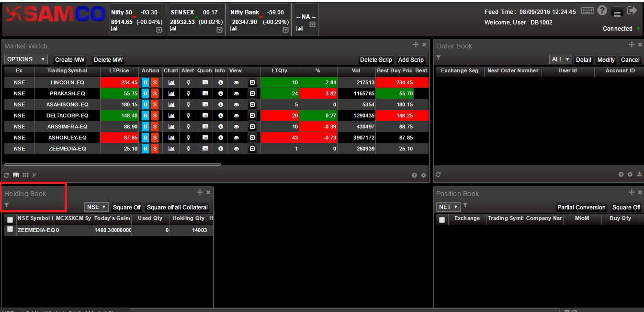Image resolution: width=644 pixels, height=312 pixels.
Task: Refresh the Order Book panel
Action: [438, 174]
